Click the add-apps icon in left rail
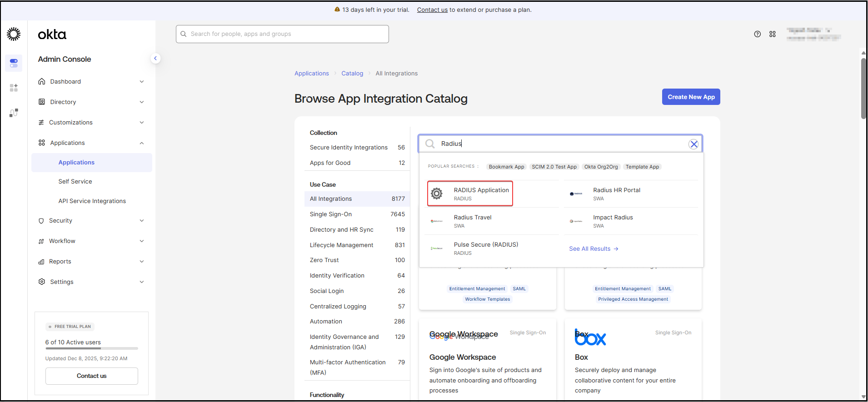This screenshot has height=402, width=868. coord(14,88)
